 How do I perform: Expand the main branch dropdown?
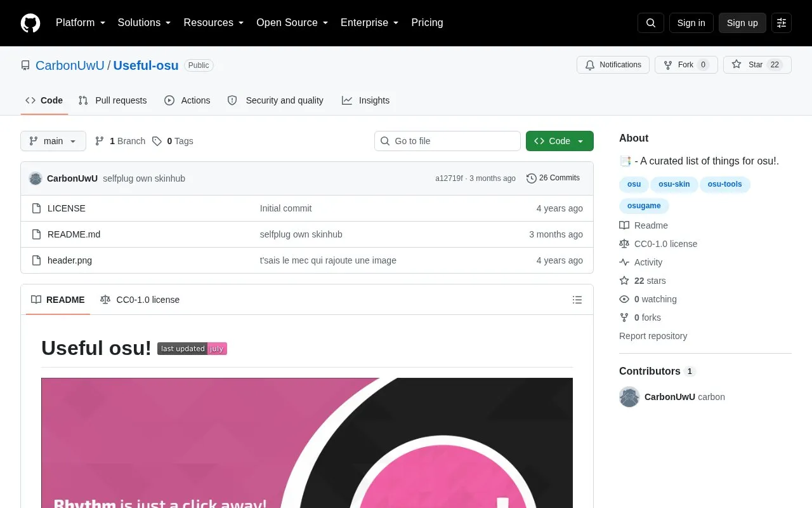(53, 141)
